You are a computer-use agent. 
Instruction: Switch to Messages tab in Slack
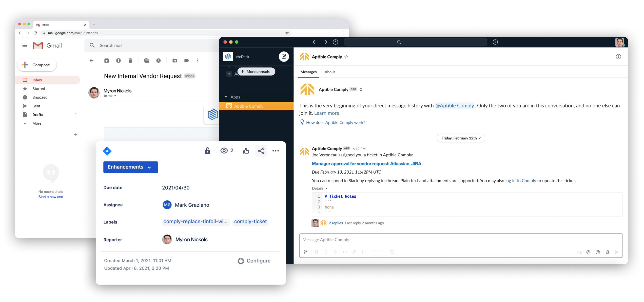(308, 72)
